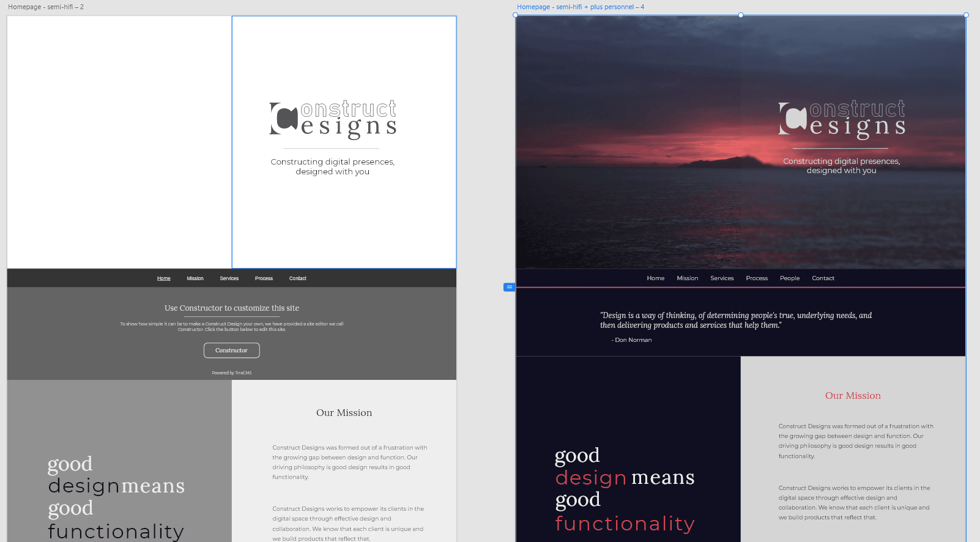Click the blue viewport height marker icon
Image resolution: width=980 pixels, height=542 pixels.
point(509,287)
